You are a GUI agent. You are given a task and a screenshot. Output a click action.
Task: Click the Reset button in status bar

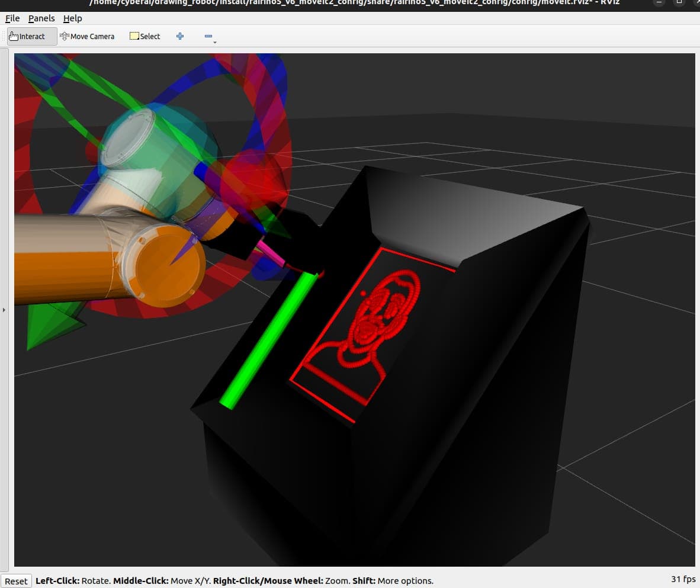16,581
